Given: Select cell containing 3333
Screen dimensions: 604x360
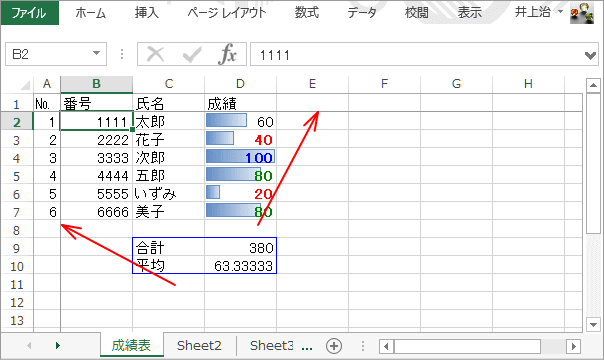Looking at the screenshot, I should pos(97,157).
